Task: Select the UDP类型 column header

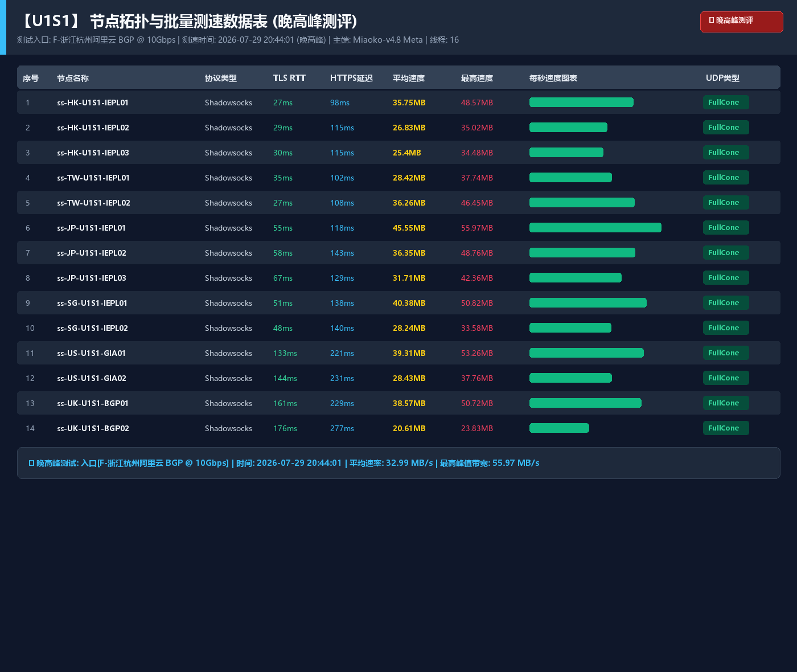Action: coord(722,78)
